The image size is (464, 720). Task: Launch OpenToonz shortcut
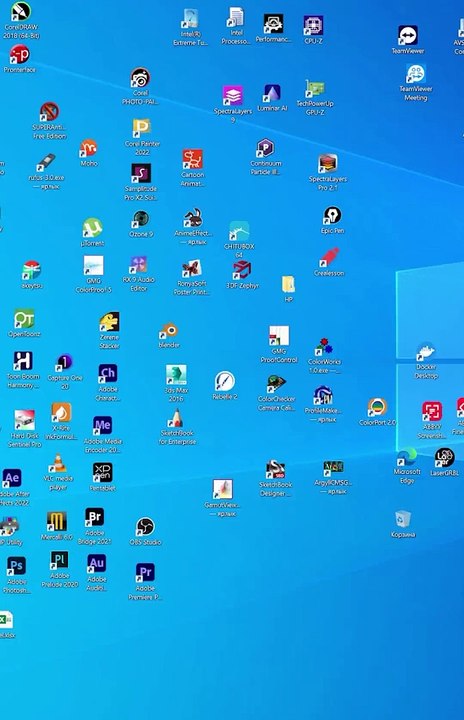[x=24, y=320]
